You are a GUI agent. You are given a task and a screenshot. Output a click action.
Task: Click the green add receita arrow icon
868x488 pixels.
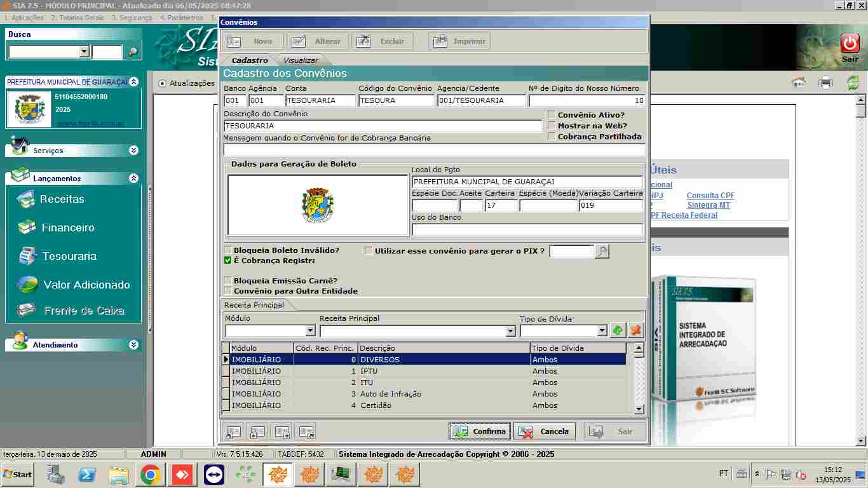(x=618, y=330)
